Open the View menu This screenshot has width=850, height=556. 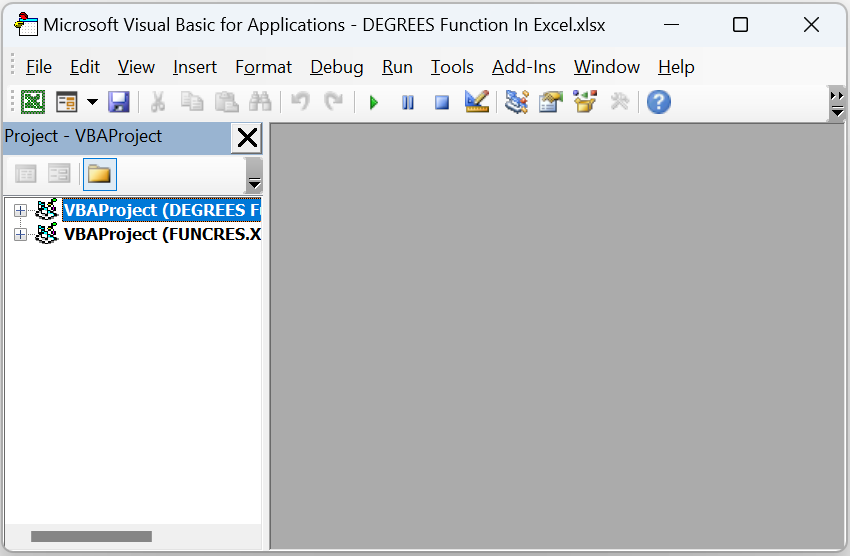click(136, 67)
